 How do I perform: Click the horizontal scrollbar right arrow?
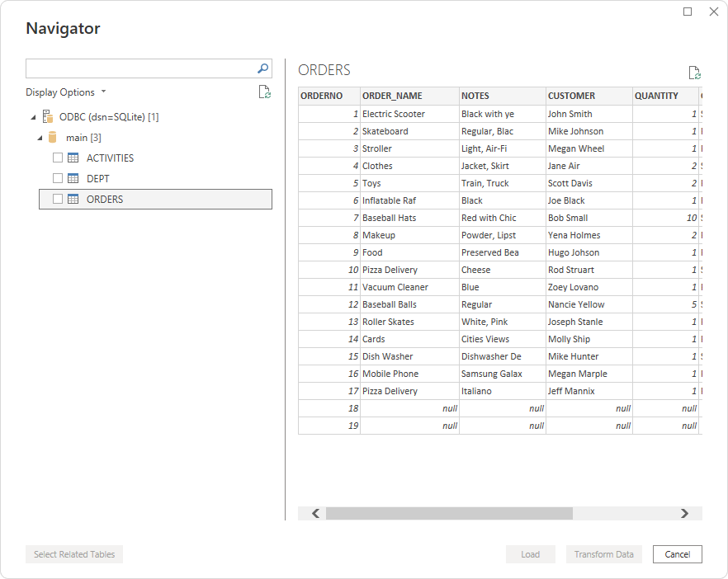[x=684, y=513]
